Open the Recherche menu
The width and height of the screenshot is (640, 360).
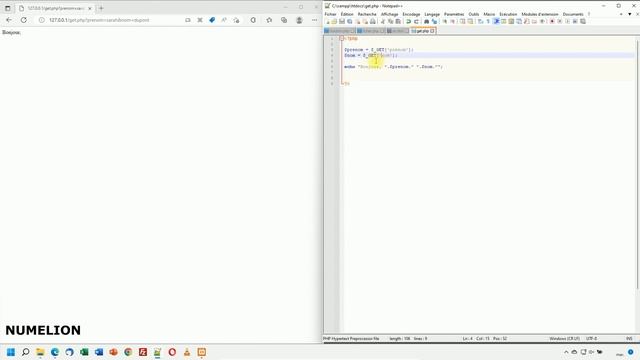pyautogui.click(x=367, y=14)
